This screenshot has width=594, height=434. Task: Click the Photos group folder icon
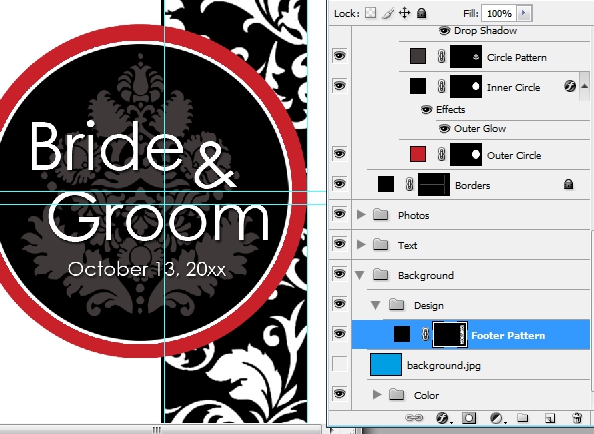point(380,215)
